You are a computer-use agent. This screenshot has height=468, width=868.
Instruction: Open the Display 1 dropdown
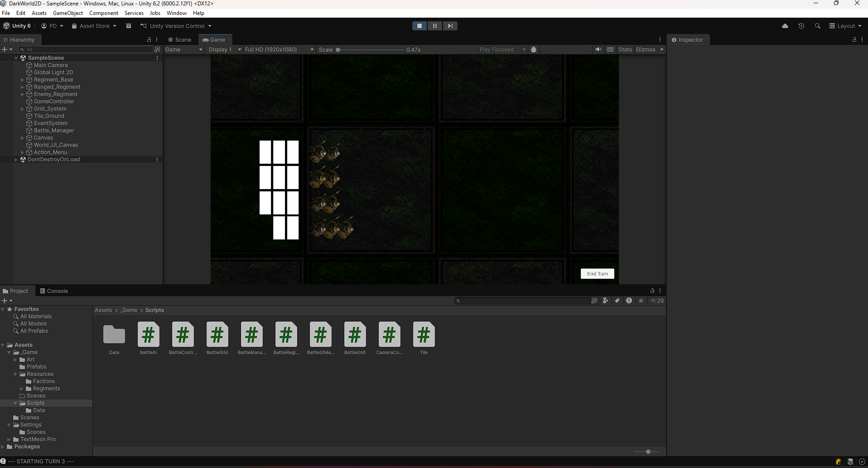pos(225,49)
